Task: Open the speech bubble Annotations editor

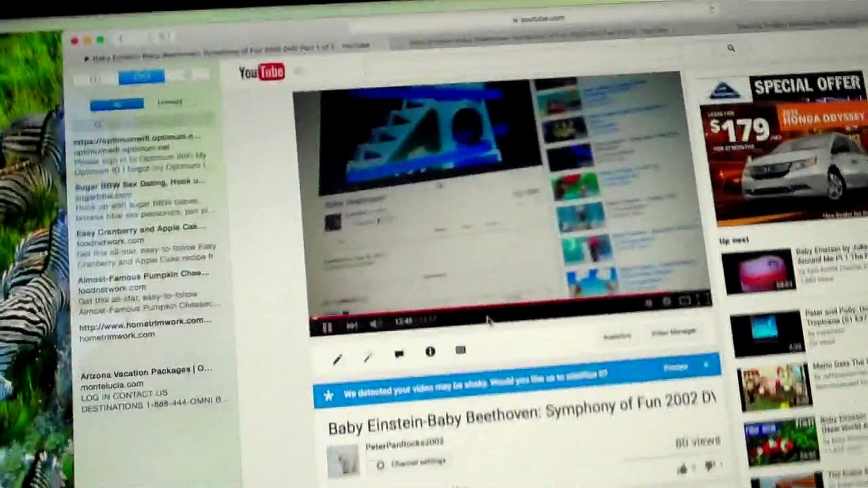Action: 399,354
